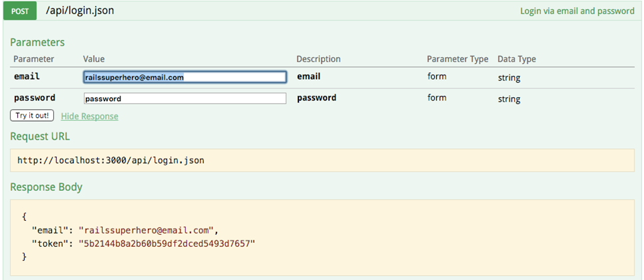644x280 pixels.
Task: Click the 'Value' column header
Action: coord(94,59)
